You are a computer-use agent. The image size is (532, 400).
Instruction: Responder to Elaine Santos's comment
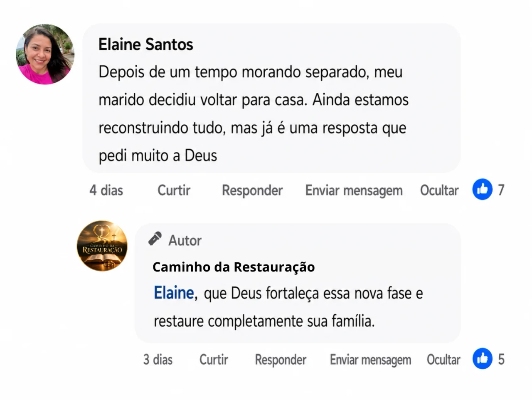pos(252,190)
